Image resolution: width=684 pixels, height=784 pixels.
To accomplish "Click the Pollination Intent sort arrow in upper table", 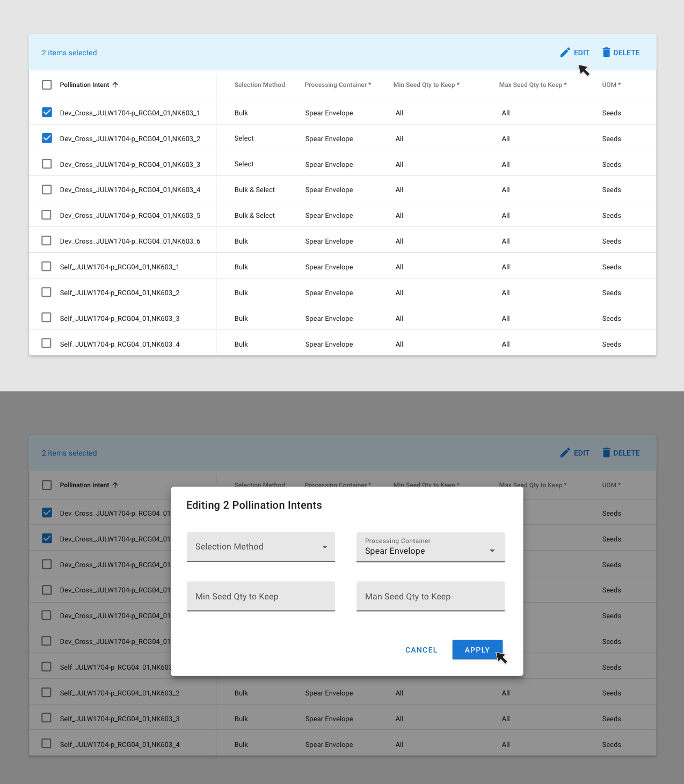I will pyautogui.click(x=115, y=85).
